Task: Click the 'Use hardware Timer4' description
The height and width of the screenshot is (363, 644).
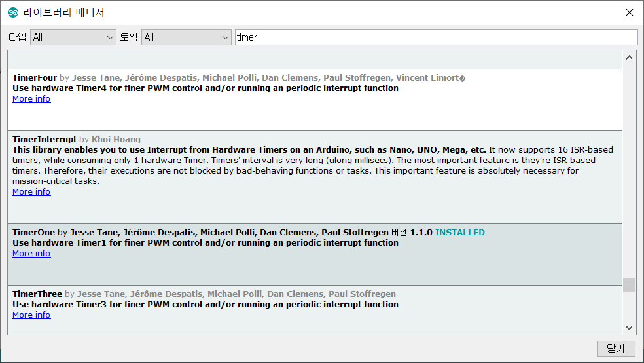Action: pyautogui.click(x=206, y=88)
